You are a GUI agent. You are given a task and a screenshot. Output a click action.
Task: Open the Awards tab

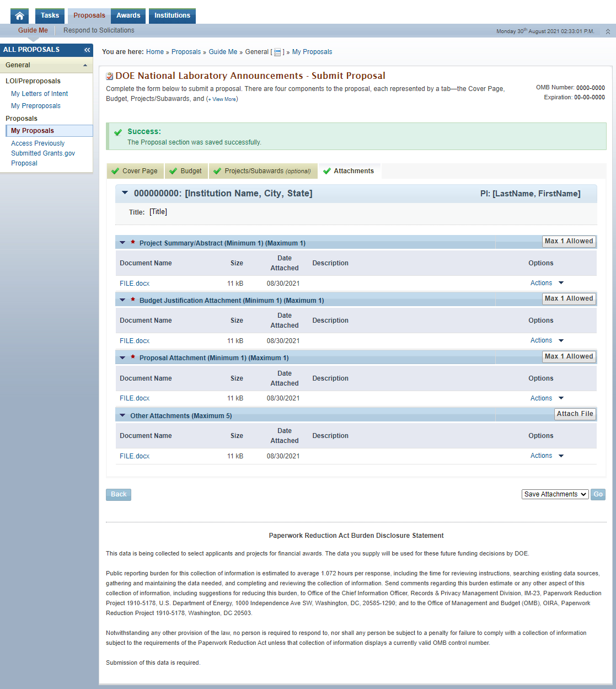128,16
